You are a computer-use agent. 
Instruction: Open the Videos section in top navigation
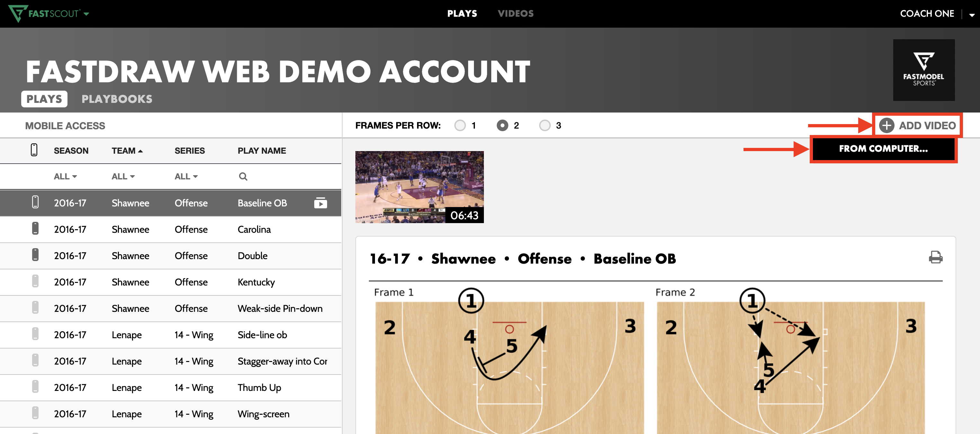[x=515, y=14]
